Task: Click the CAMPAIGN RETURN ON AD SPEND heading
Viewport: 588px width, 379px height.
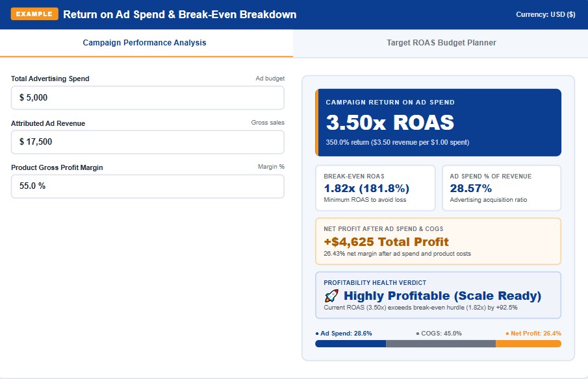Action: coord(390,103)
